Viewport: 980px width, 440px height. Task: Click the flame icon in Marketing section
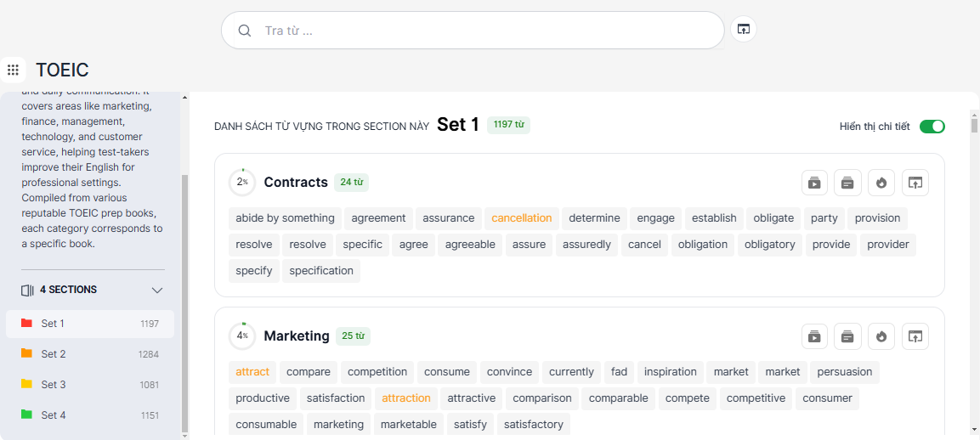pyautogui.click(x=881, y=336)
